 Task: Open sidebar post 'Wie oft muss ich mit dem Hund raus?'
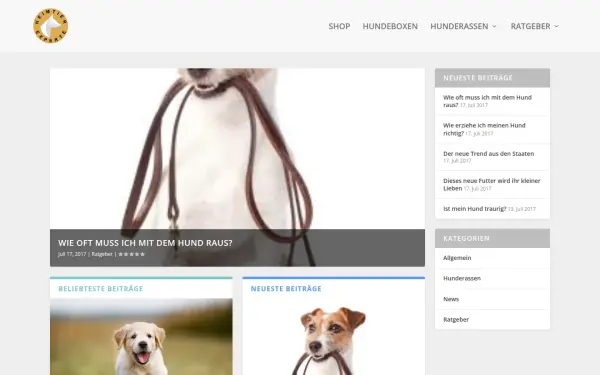click(487, 101)
